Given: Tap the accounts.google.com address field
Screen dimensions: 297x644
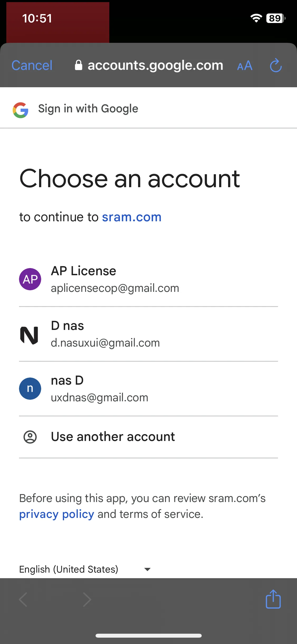Looking at the screenshot, I should (149, 65).
